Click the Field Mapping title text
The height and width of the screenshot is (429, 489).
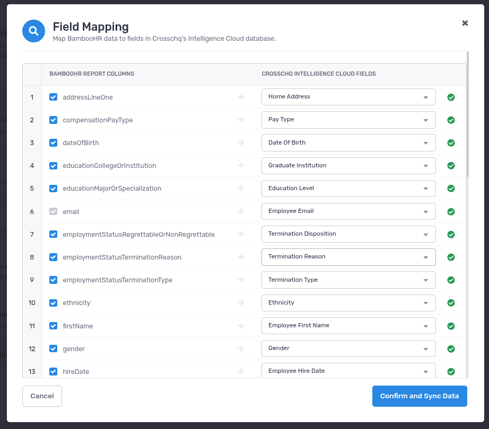click(x=91, y=27)
